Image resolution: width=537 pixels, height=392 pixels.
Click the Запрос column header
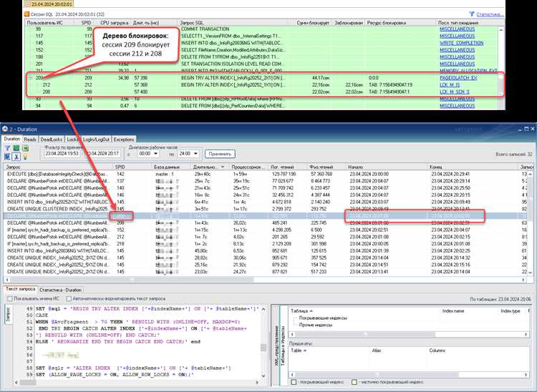coord(58,167)
